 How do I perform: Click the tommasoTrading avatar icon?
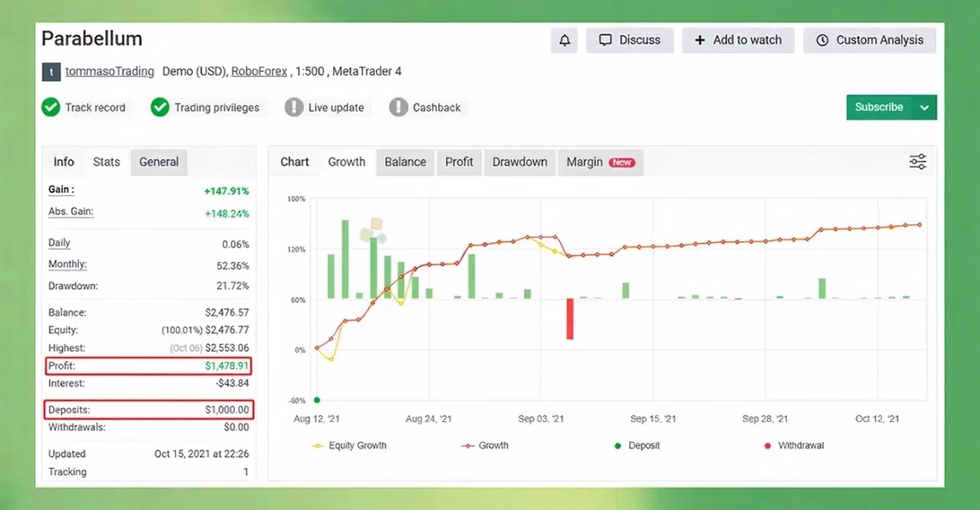point(51,72)
